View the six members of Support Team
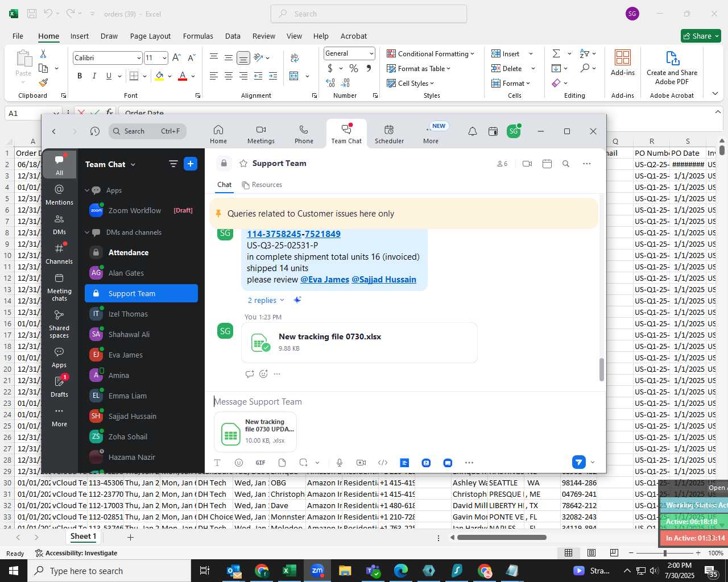Image resolution: width=728 pixels, height=582 pixels. pos(502,164)
